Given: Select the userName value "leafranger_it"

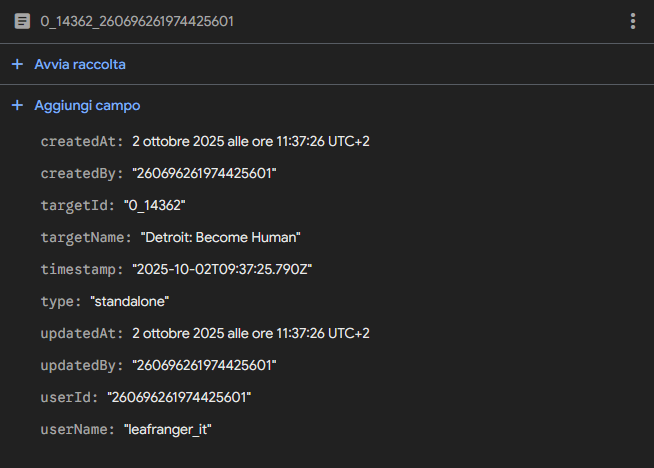Looking at the screenshot, I should (x=168, y=430).
